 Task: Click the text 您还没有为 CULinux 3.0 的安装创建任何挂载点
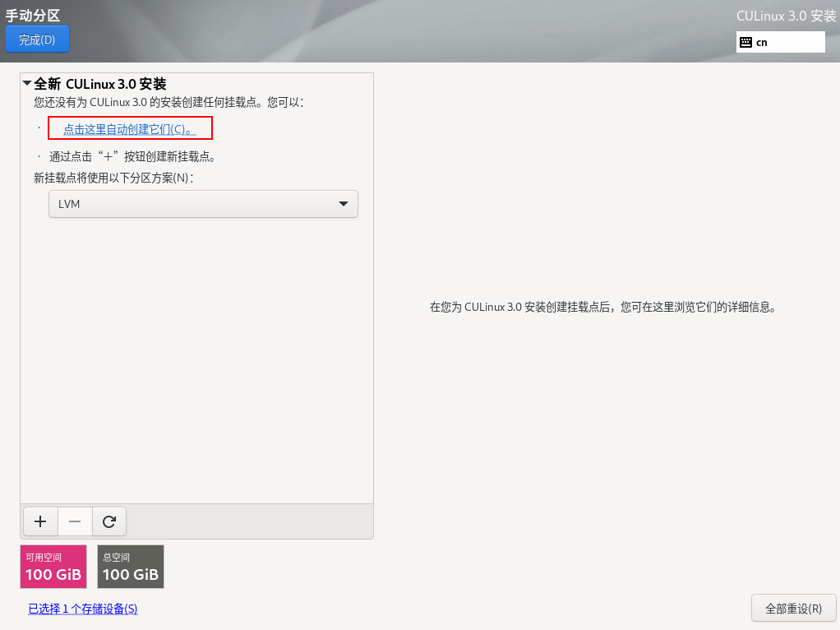pyautogui.click(x=168, y=103)
